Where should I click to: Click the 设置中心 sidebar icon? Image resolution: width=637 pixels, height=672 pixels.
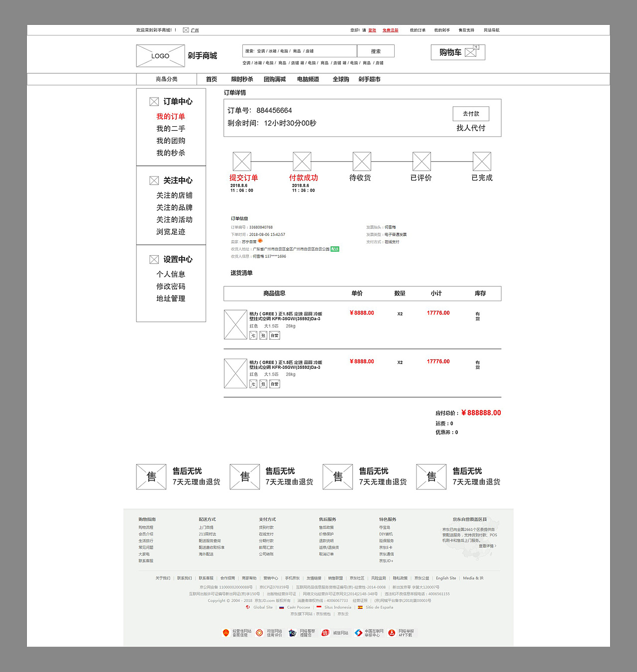[x=154, y=260]
